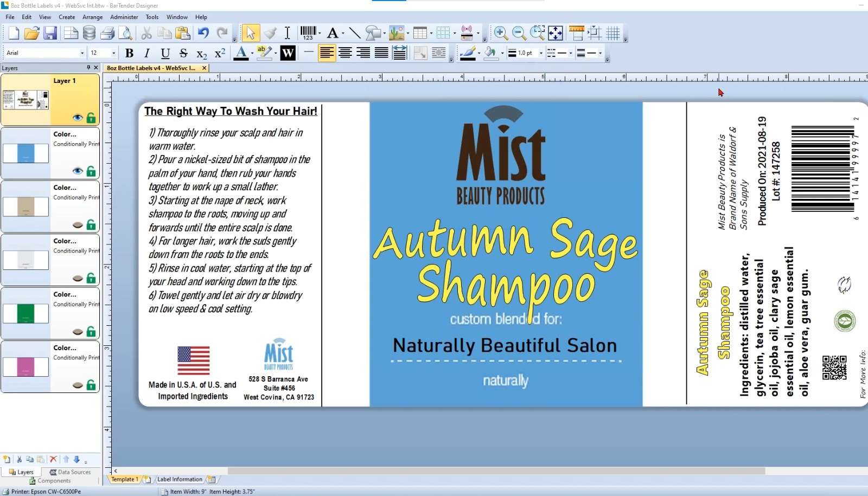Open the line dash style dropdown
The image size is (868, 496).
[571, 53]
